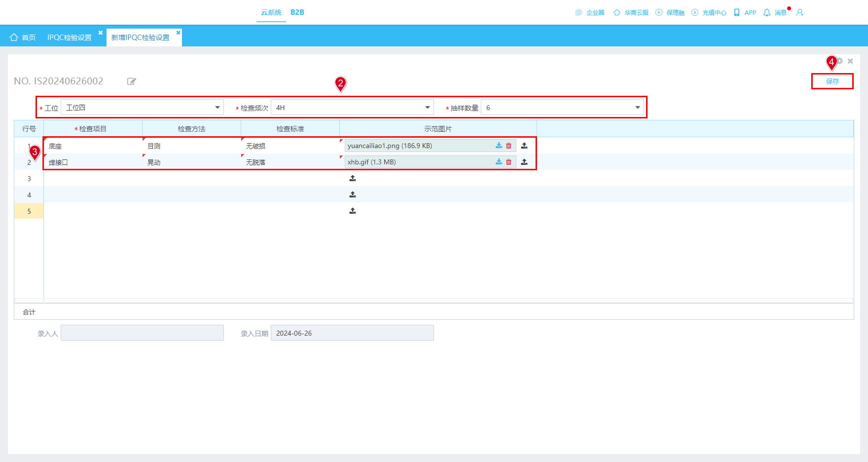This screenshot has height=462, width=868.
Task: Open 保理融 link
Action: click(670, 12)
